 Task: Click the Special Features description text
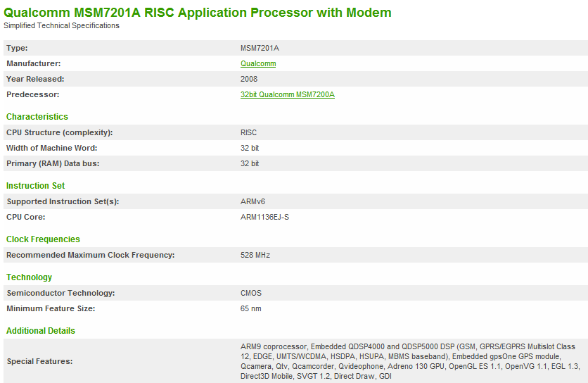(408, 362)
